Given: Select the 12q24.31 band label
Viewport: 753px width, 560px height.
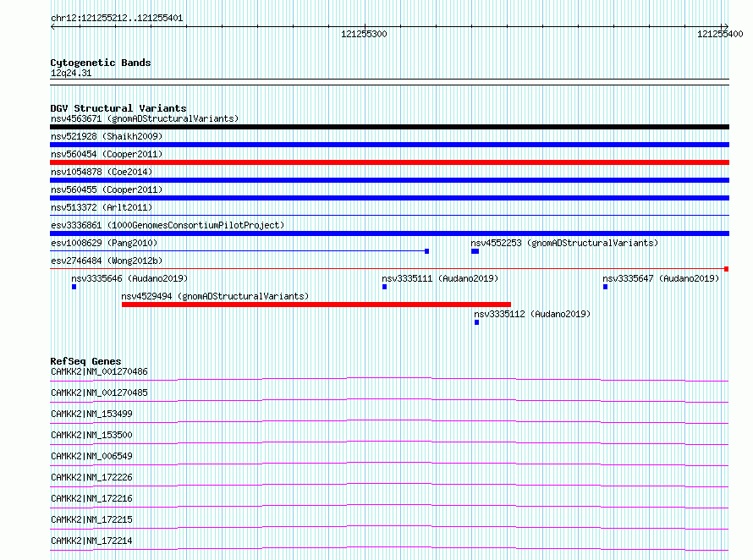Looking at the screenshot, I should tap(71, 73).
